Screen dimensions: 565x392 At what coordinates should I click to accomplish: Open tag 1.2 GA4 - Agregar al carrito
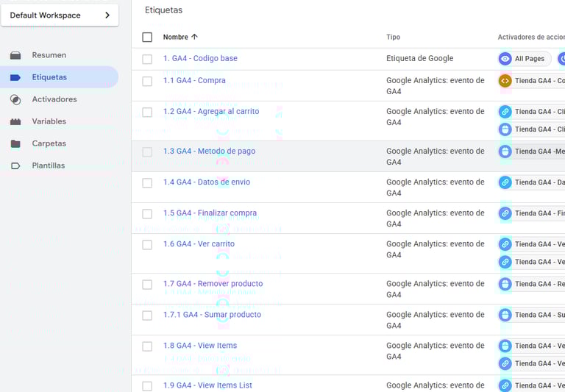(x=211, y=111)
